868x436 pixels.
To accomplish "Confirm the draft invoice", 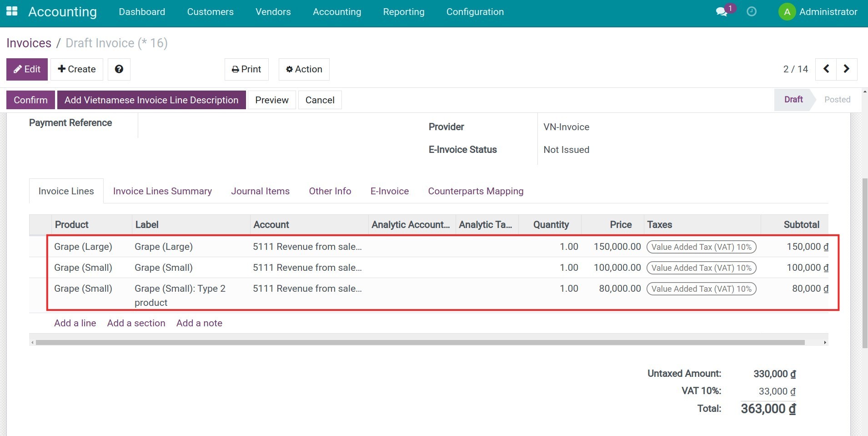I will (x=30, y=100).
